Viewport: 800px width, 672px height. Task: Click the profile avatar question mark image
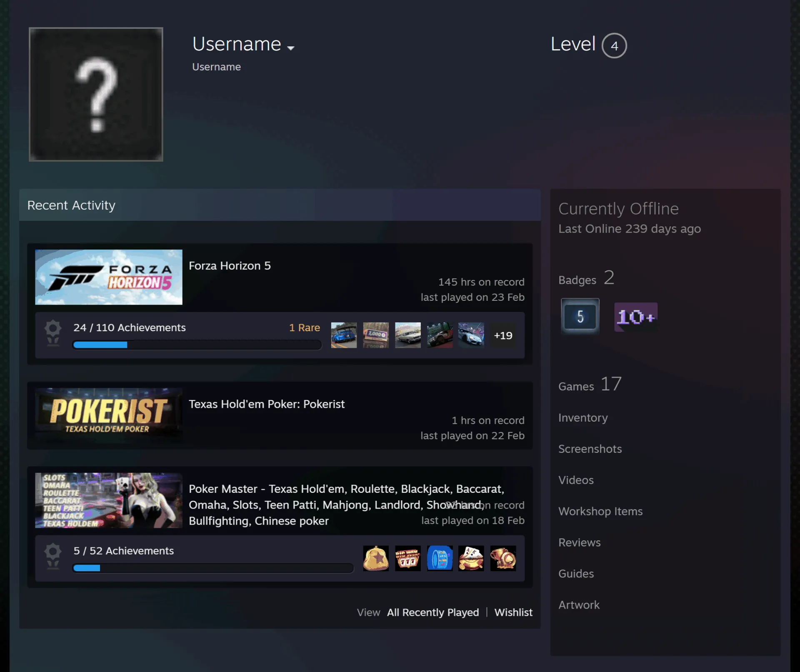tap(96, 94)
